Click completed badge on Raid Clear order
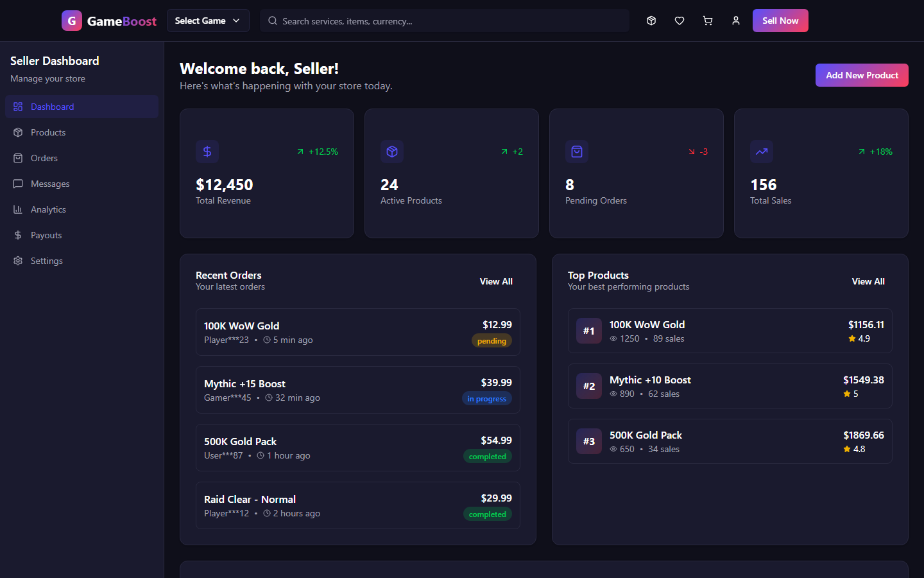Image resolution: width=924 pixels, height=578 pixels. [488, 514]
